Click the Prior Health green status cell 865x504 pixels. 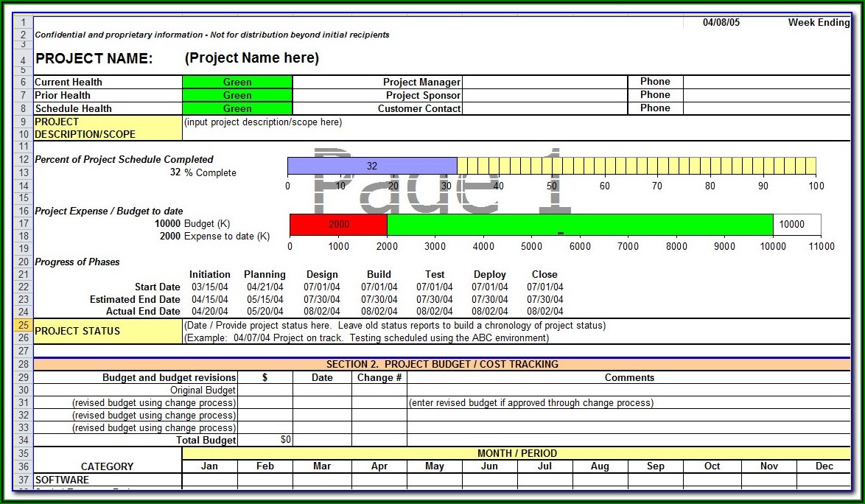pos(237,95)
